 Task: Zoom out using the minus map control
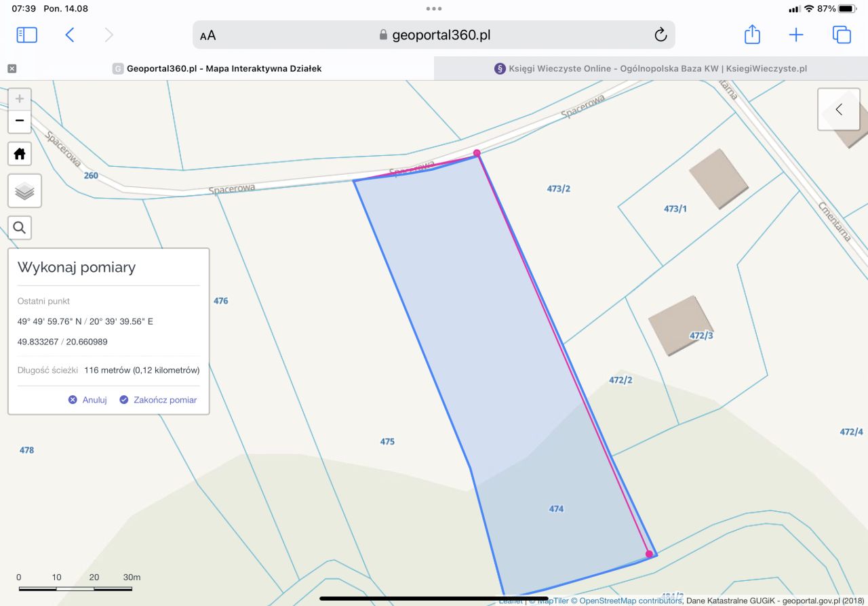pos(20,121)
